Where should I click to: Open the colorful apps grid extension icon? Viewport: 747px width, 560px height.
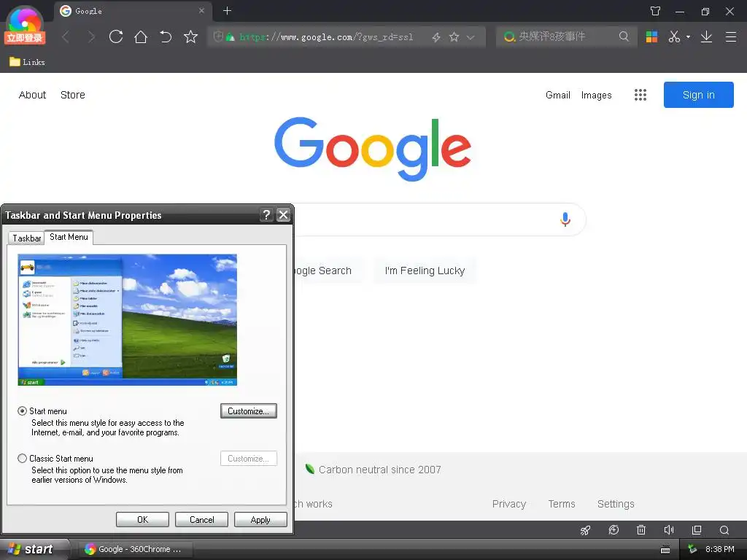coord(651,36)
